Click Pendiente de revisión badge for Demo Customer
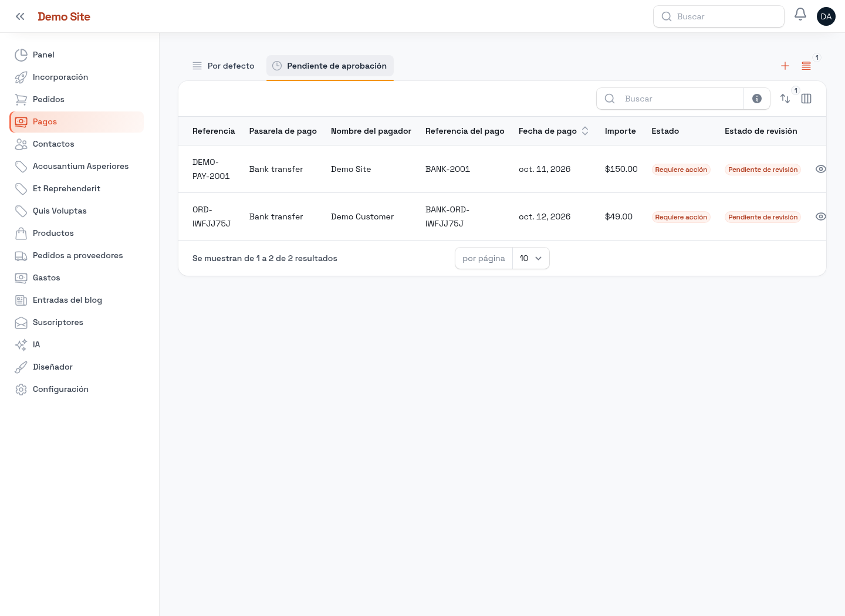This screenshot has height=616, width=845. click(x=763, y=217)
